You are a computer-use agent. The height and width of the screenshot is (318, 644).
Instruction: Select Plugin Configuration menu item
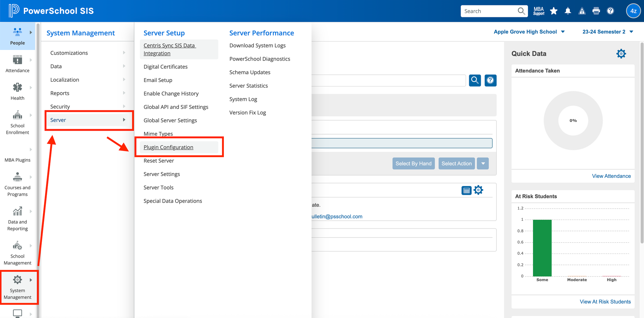[x=169, y=147]
